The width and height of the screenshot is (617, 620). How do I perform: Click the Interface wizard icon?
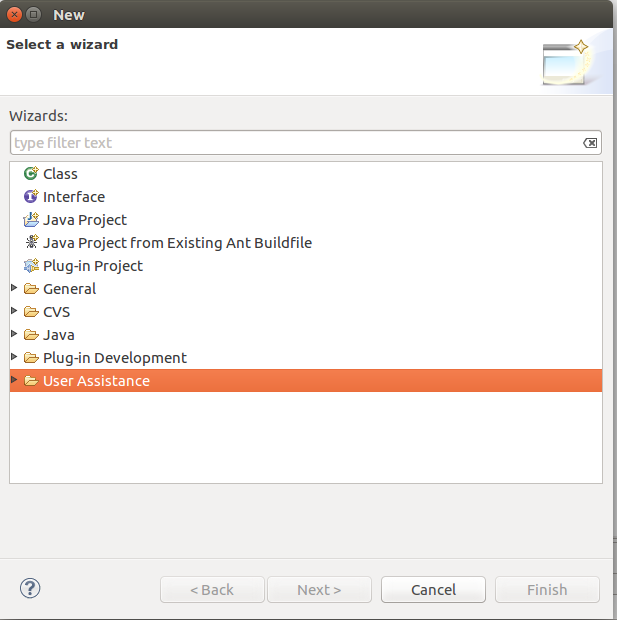(x=31, y=197)
